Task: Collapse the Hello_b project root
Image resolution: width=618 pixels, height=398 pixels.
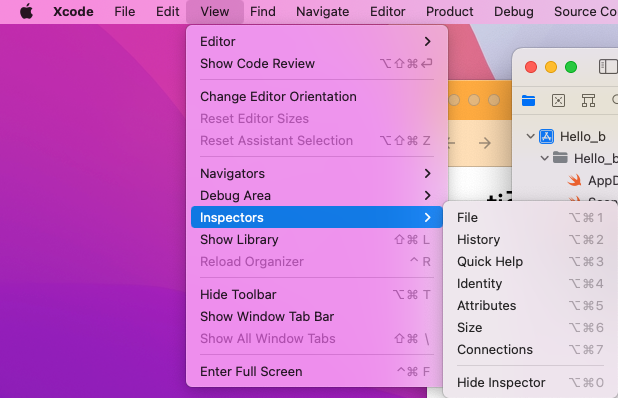Action: [x=531, y=136]
